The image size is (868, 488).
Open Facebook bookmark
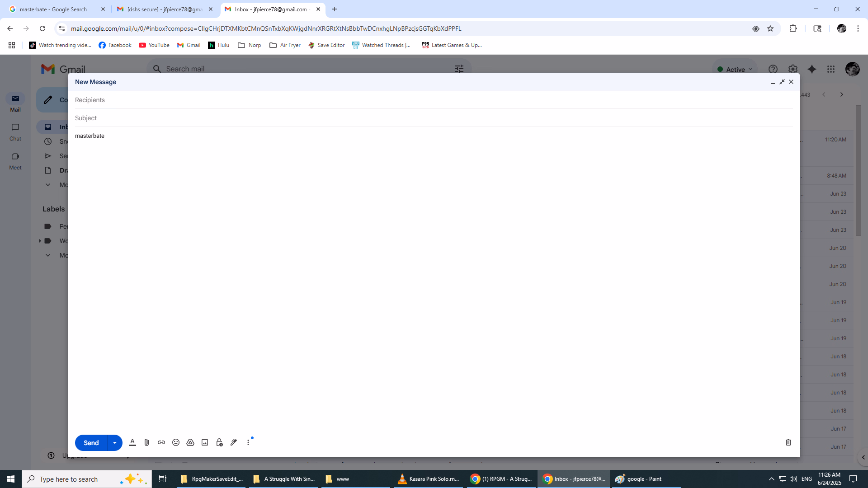coord(115,45)
